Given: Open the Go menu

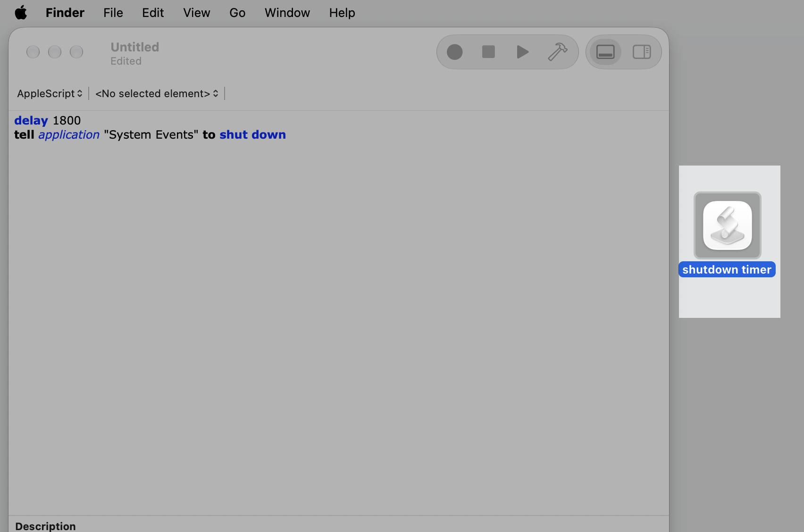Looking at the screenshot, I should (237, 13).
